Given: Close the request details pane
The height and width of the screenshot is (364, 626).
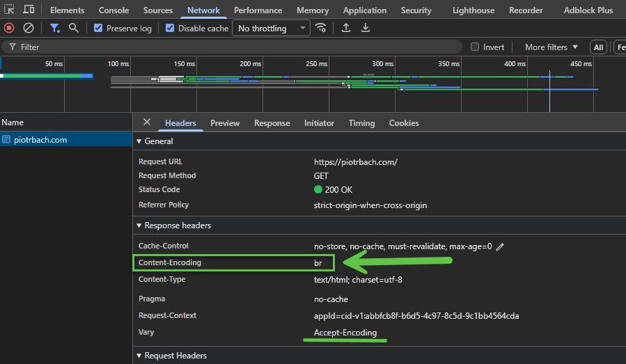Looking at the screenshot, I should 147,122.
